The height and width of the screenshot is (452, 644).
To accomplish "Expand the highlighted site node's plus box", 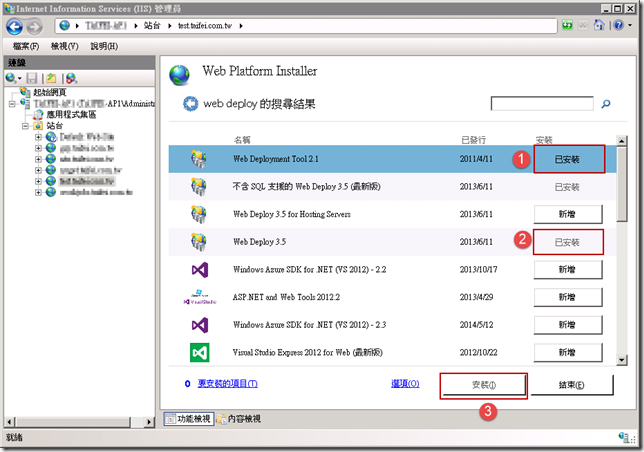I will [38, 181].
